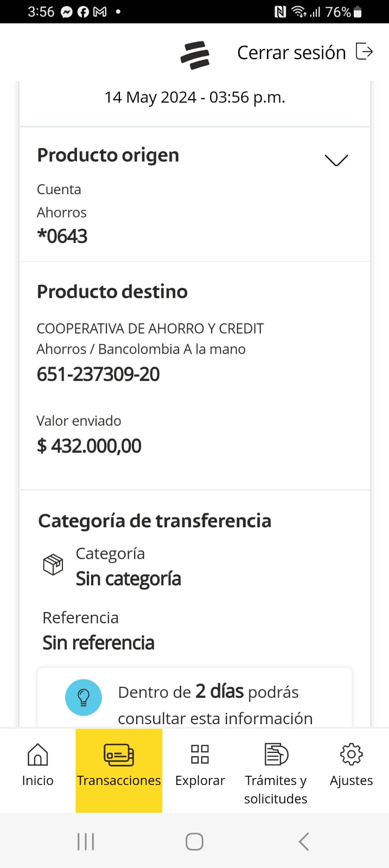The height and width of the screenshot is (868, 389).
Task: Open the Inicio home tab
Action: click(x=37, y=765)
